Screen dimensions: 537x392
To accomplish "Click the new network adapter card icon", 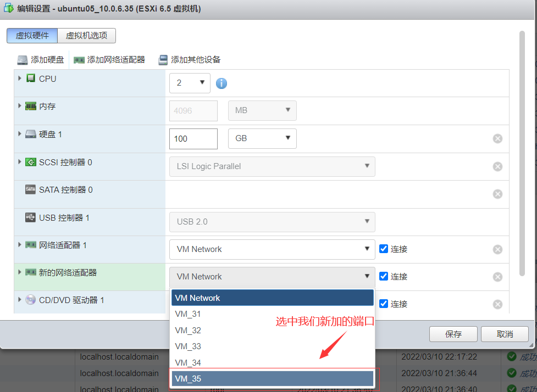I will coord(31,272).
